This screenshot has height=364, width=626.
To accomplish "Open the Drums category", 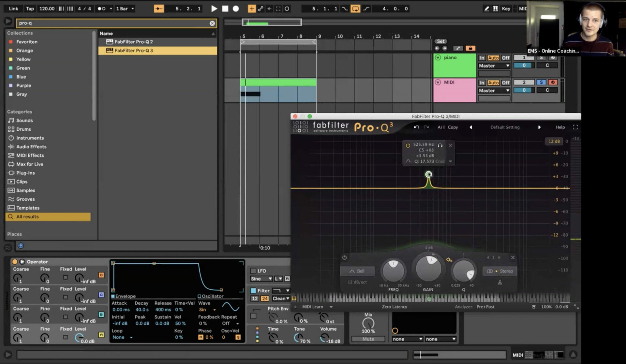I will (x=23, y=129).
